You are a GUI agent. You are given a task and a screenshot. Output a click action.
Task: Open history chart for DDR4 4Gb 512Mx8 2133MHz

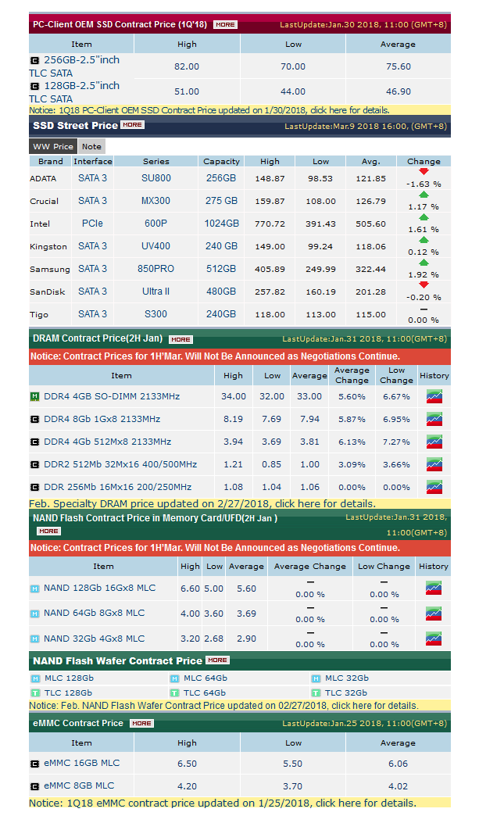[x=434, y=442]
